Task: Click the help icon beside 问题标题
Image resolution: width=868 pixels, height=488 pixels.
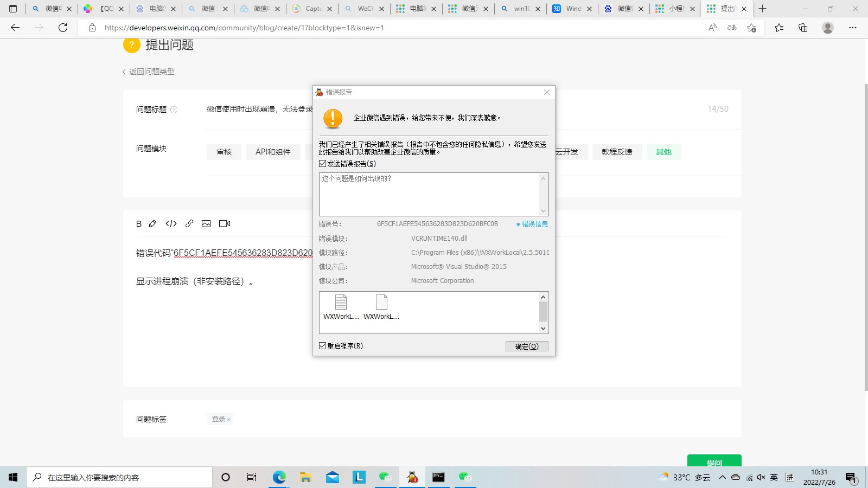Action: click(x=174, y=110)
